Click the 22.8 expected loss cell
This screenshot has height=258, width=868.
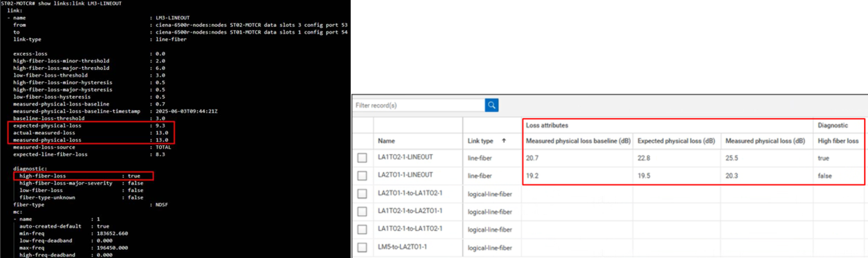(644, 158)
